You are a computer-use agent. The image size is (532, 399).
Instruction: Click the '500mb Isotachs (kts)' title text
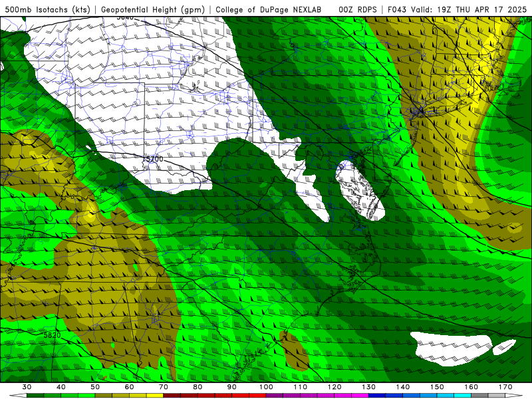(47, 9)
